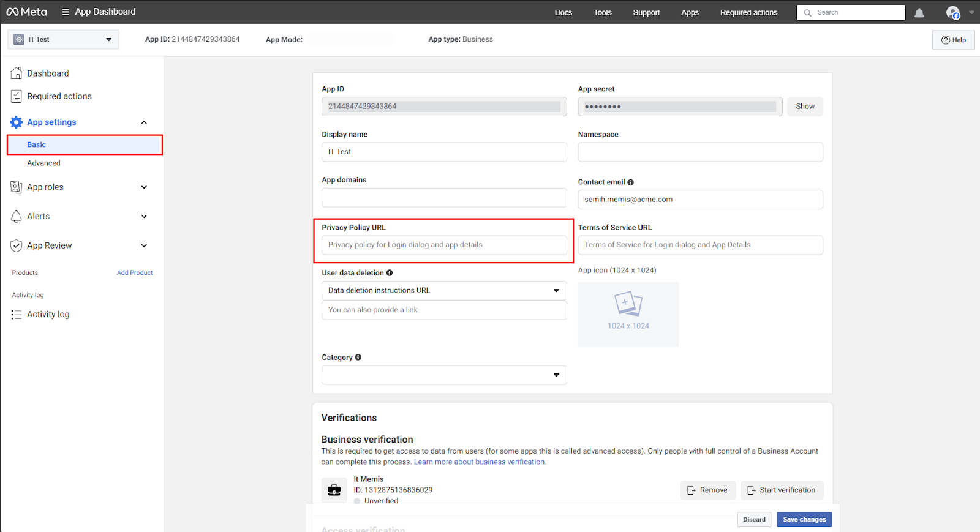Click the App icon upload placeholder
The width and height of the screenshot is (980, 532).
628,314
